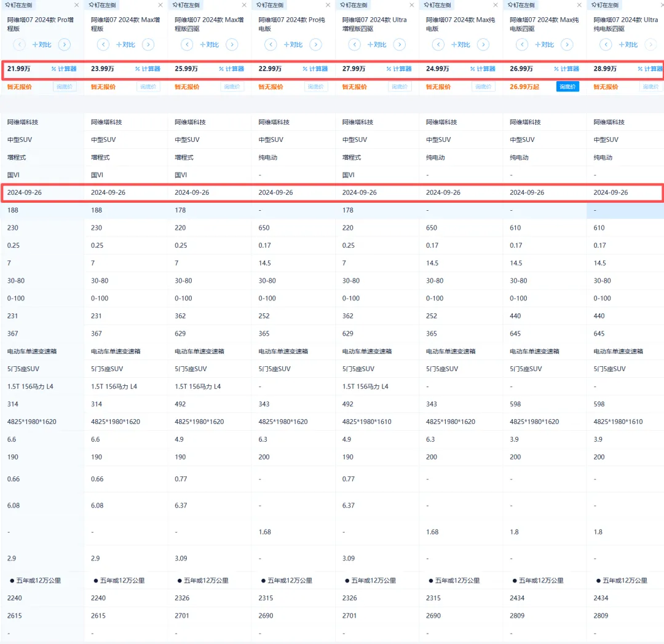The width and height of the screenshot is (664, 644).
Task: Shift 24.99万 Max纯电版 column right
Action: pos(483,44)
